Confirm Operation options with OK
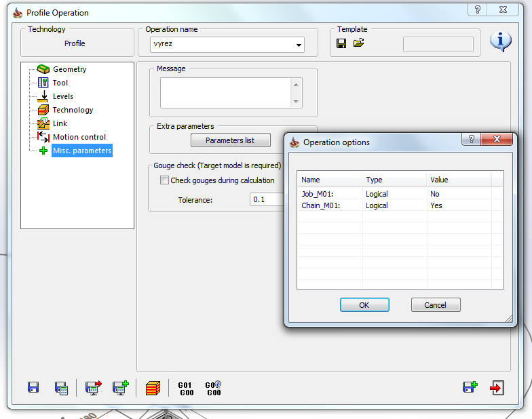The height and width of the screenshot is (419, 532). 364,305
